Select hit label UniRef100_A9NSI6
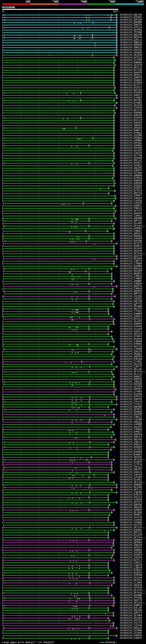 pos(131,47)
